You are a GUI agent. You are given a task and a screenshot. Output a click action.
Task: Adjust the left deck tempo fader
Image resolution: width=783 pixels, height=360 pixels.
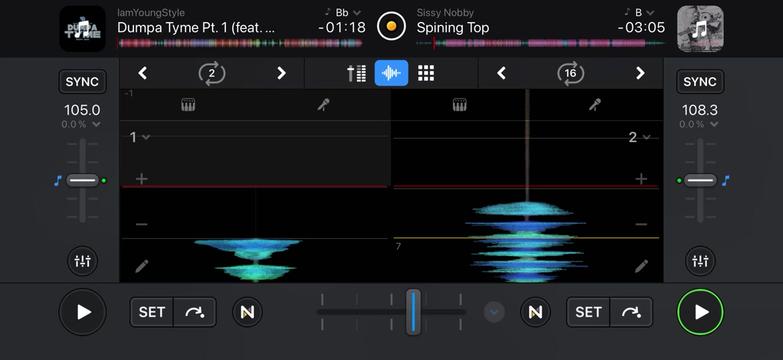pyautogui.click(x=82, y=180)
